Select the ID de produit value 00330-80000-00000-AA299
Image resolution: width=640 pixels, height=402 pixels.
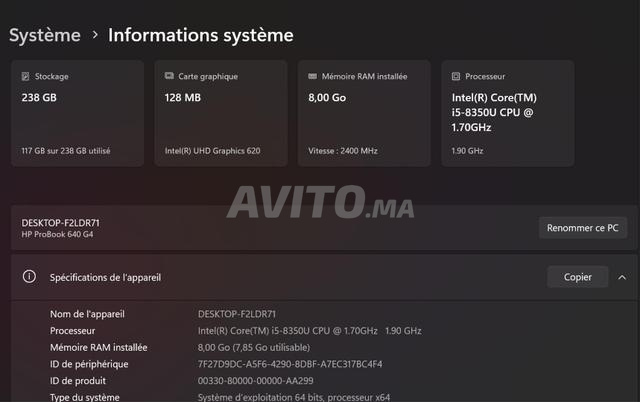pos(255,381)
